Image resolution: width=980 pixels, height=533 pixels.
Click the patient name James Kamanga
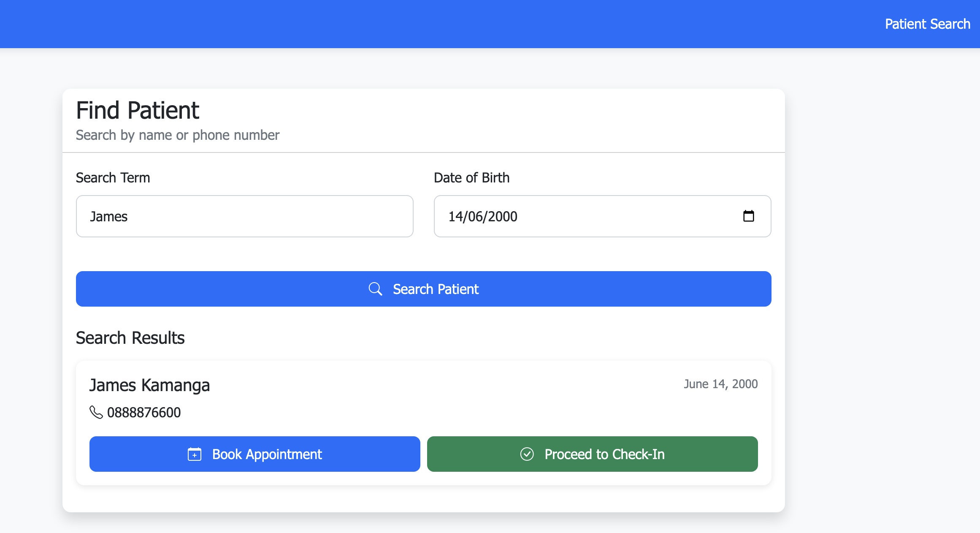(x=150, y=385)
